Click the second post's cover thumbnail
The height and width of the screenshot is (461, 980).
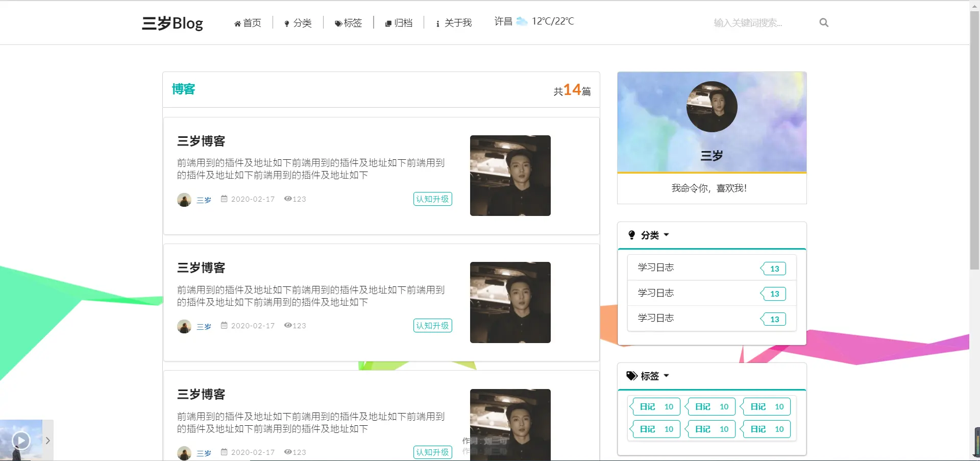pyautogui.click(x=510, y=302)
